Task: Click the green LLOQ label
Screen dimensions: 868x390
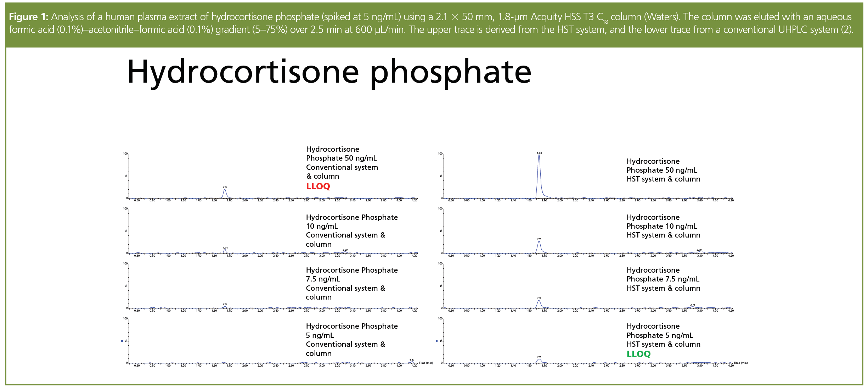Action: [638, 354]
